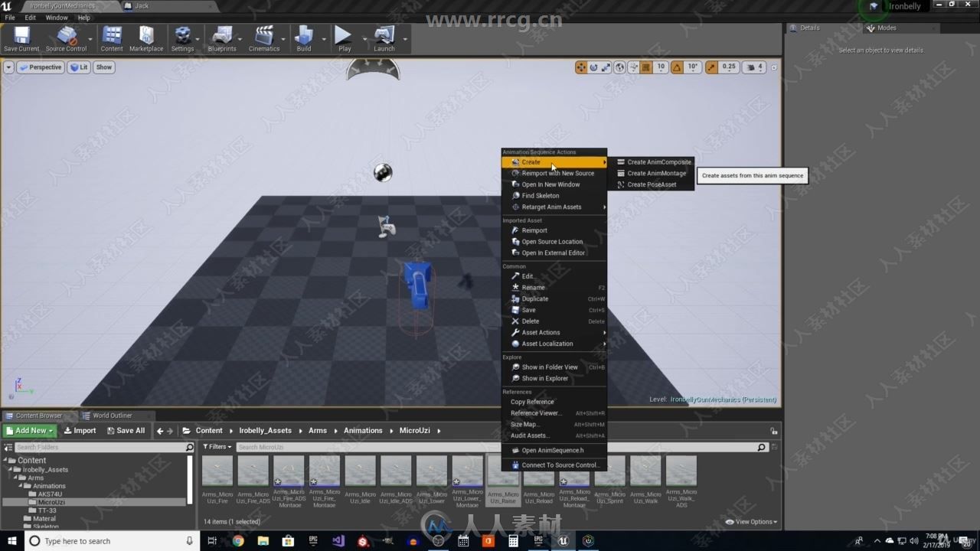Click the Save All button
The image size is (980, 551).
tap(126, 431)
